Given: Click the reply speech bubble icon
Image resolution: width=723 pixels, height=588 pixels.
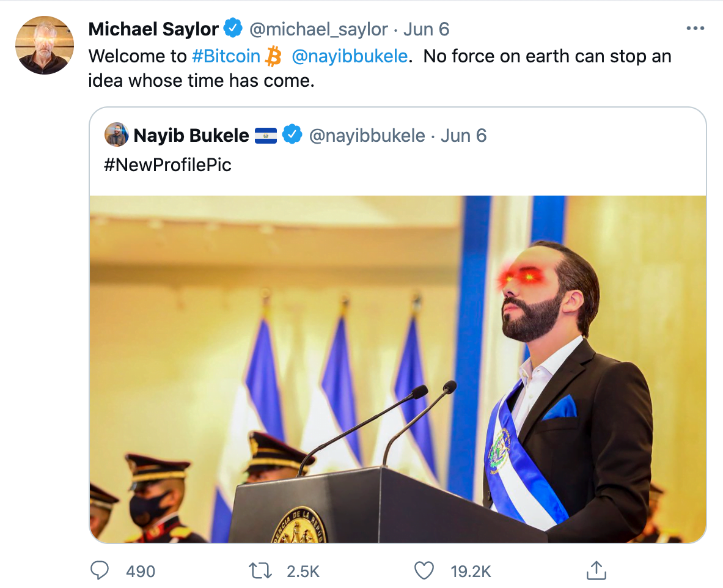Looking at the screenshot, I should 100,570.
